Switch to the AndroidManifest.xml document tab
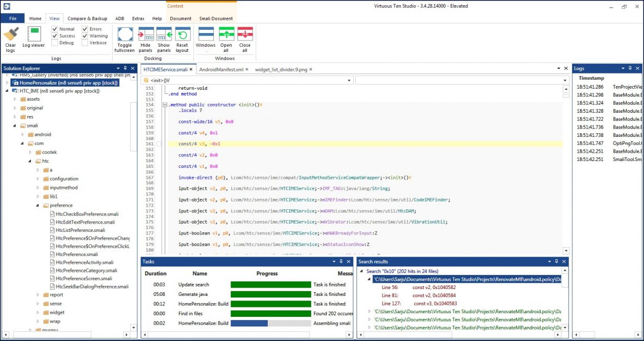This screenshot has height=341, width=644. pyautogui.click(x=221, y=69)
